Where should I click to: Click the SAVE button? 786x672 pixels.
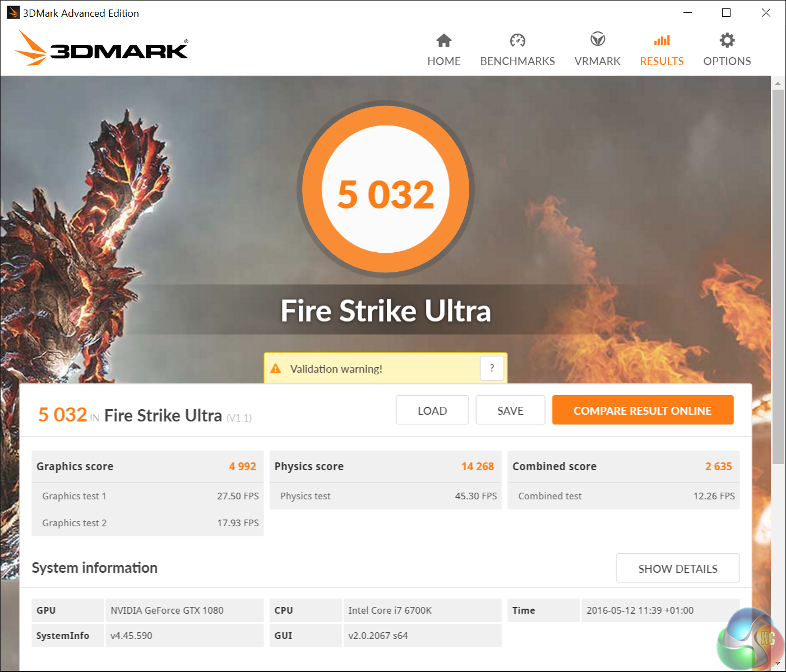point(510,410)
